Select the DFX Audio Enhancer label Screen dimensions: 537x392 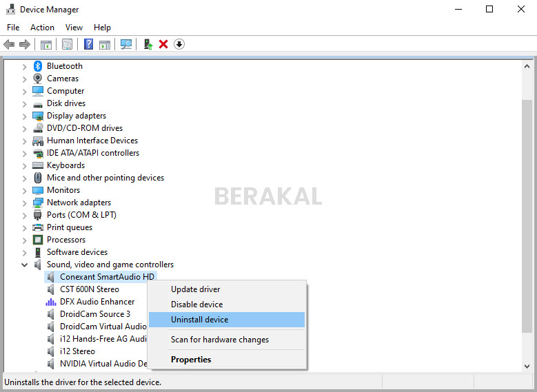pyautogui.click(x=97, y=302)
